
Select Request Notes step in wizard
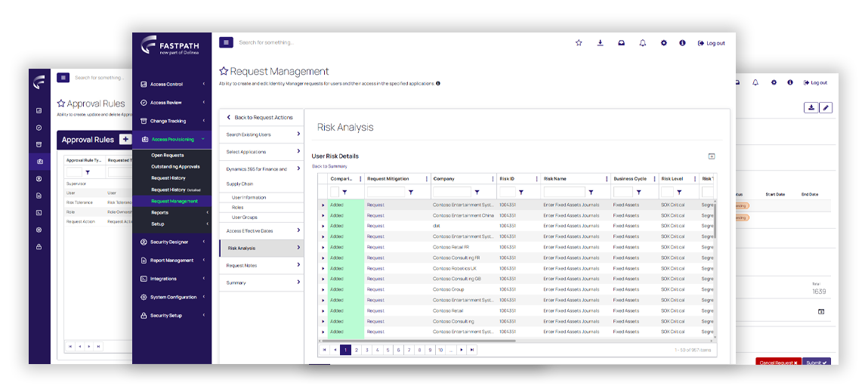coord(261,265)
